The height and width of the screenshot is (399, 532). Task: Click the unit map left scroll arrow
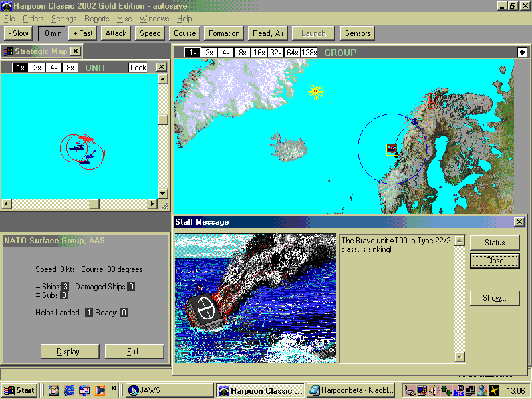(7, 204)
